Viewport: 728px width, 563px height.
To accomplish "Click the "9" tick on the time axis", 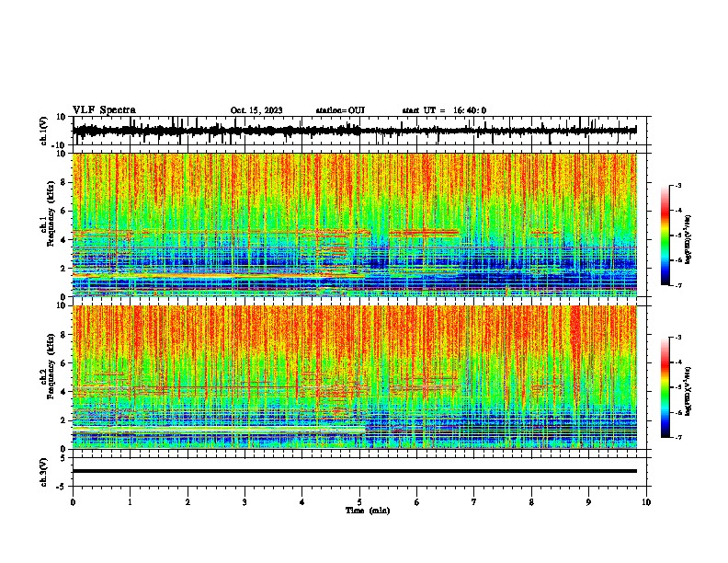I will (588, 502).
